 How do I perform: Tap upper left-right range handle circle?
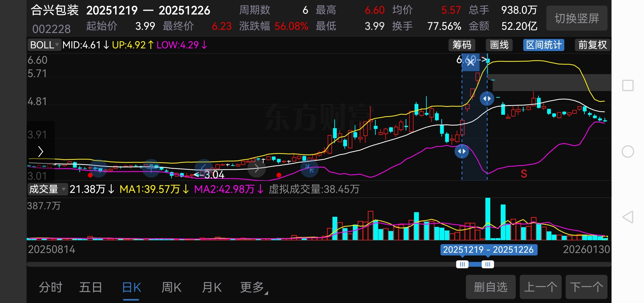point(487,99)
